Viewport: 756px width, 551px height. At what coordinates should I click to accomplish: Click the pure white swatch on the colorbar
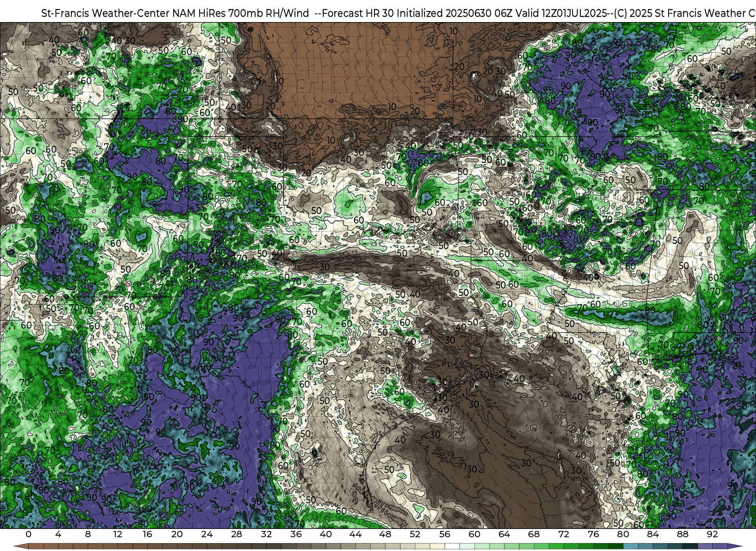(452, 546)
